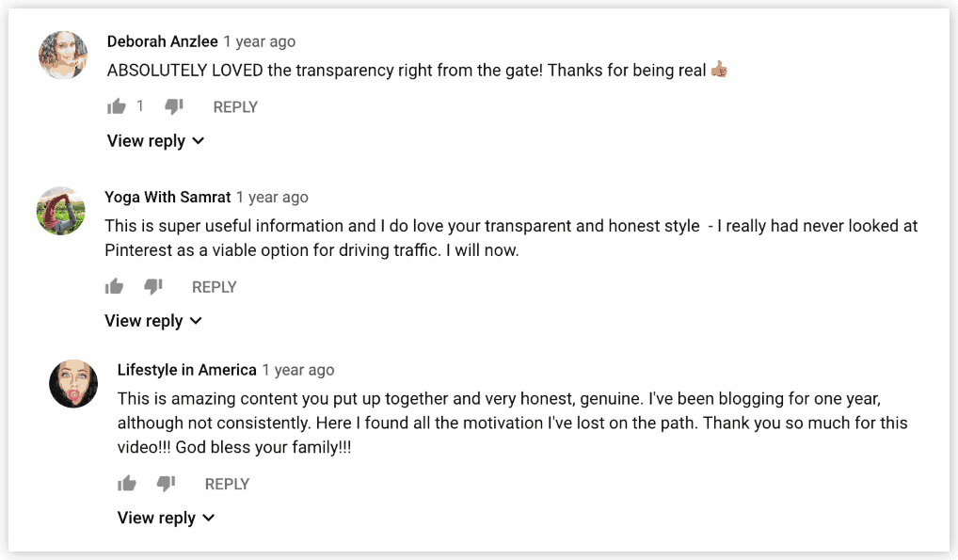Reply to Deborah Anzlee's comment

point(235,106)
